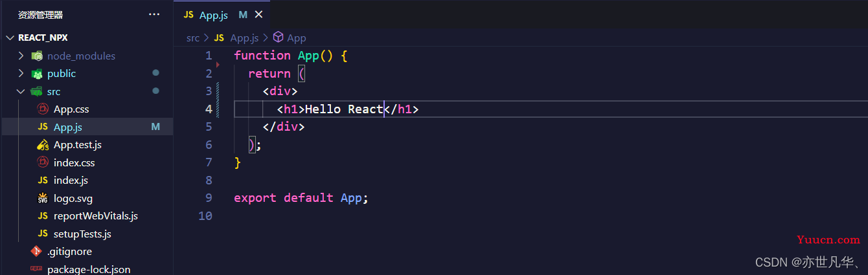Click the JS icon beside setupTests.js

click(43, 234)
